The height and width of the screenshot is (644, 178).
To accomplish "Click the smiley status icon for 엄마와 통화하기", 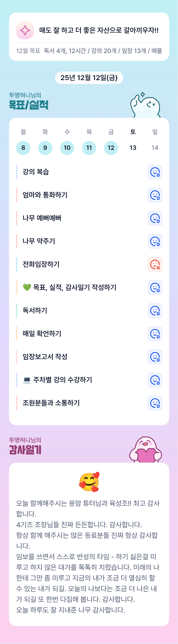I will pos(155,195).
